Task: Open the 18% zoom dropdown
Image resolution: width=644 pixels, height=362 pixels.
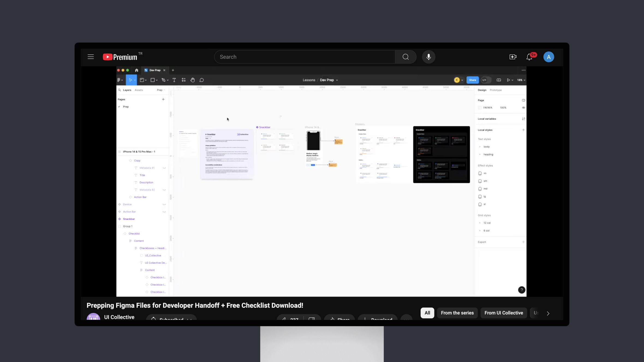Action: (x=521, y=80)
